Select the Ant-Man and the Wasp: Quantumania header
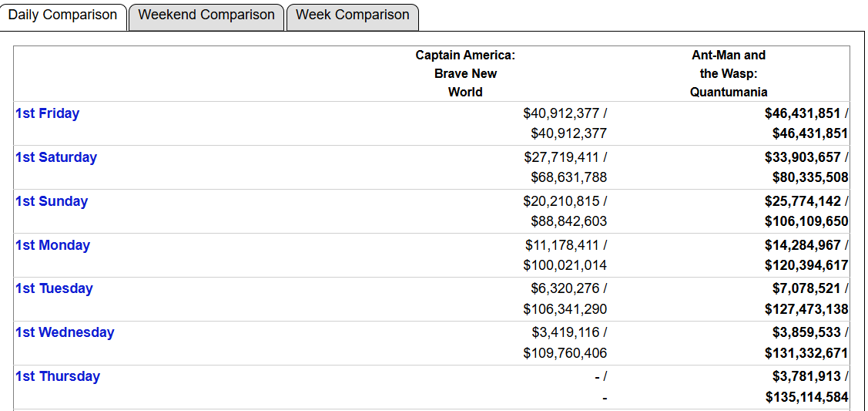 point(729,74)
